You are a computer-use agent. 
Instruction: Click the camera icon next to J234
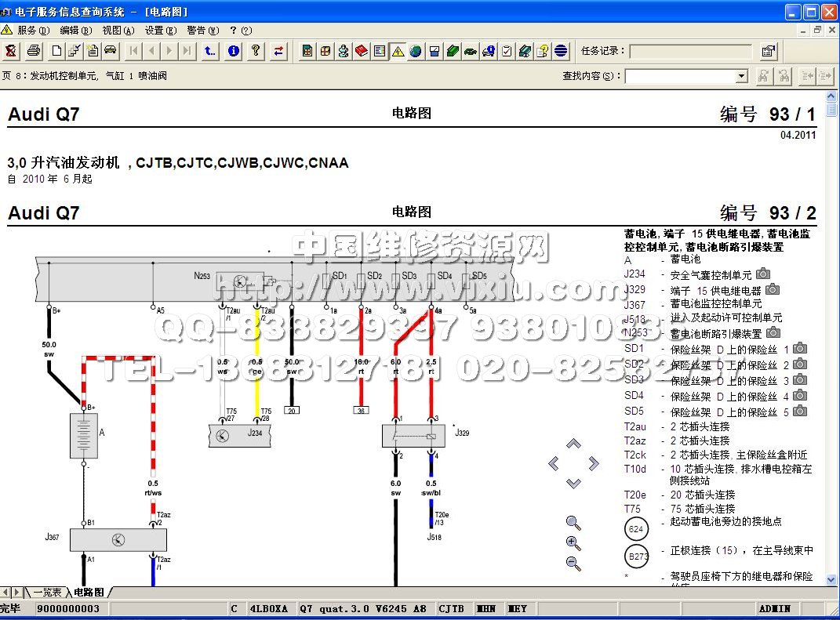pos(762,274)
